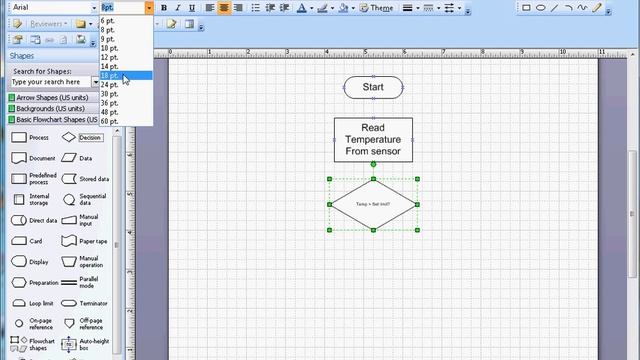Select the Read Temperature From sensor box
Viewport: 640px width, 360px height.
pos(373,140)
